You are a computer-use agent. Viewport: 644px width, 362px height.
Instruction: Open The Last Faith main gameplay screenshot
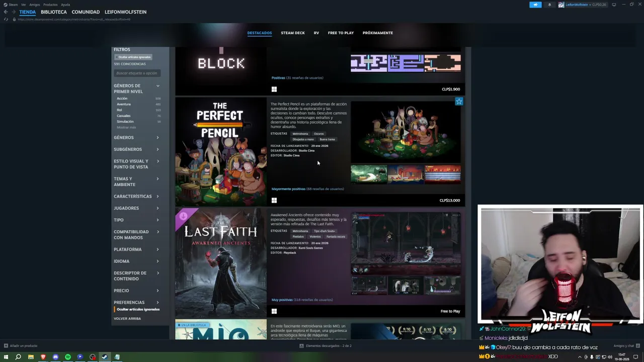tap(406, 244)
